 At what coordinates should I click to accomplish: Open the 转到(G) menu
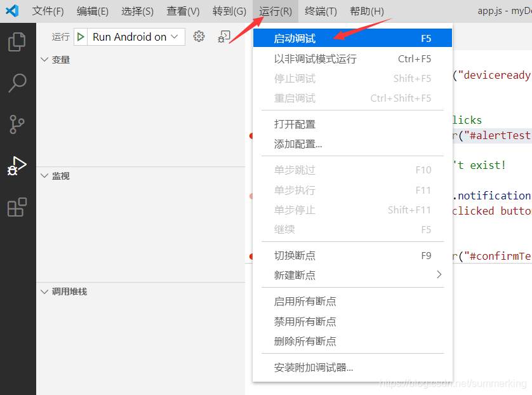coord(229,11)
